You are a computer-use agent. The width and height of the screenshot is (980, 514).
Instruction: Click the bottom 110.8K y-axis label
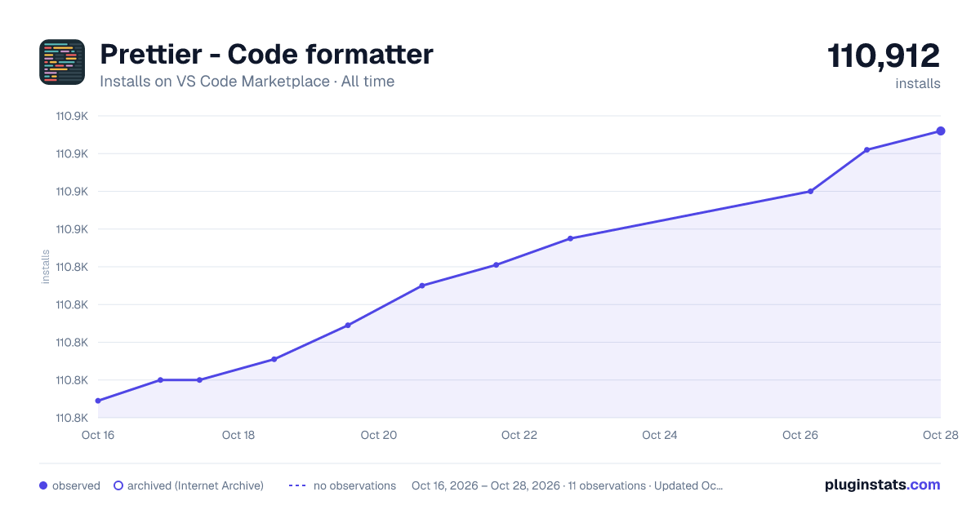click(72, 418)
